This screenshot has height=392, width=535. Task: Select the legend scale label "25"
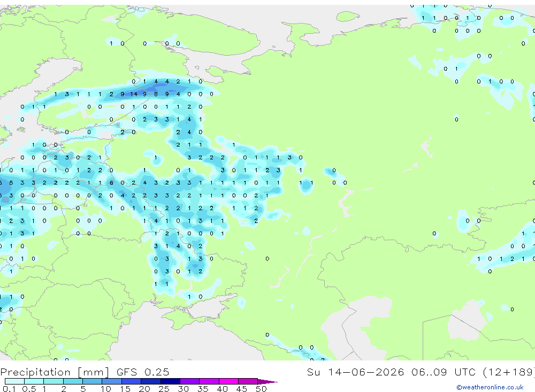164,389
